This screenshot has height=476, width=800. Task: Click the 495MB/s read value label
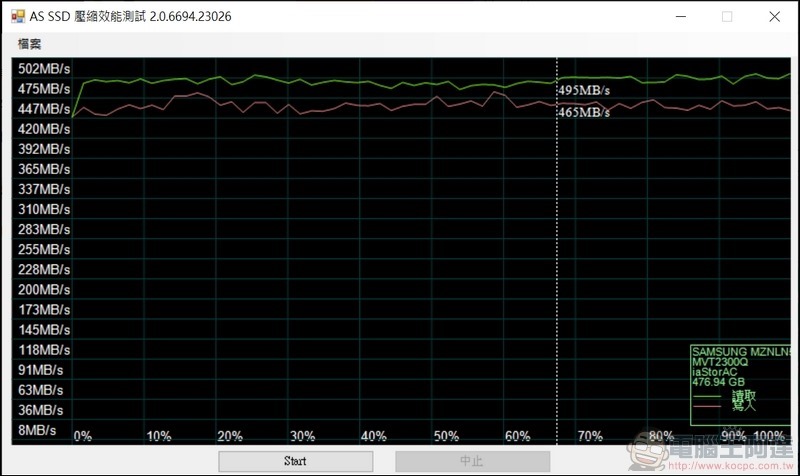(x=584, y=90)
